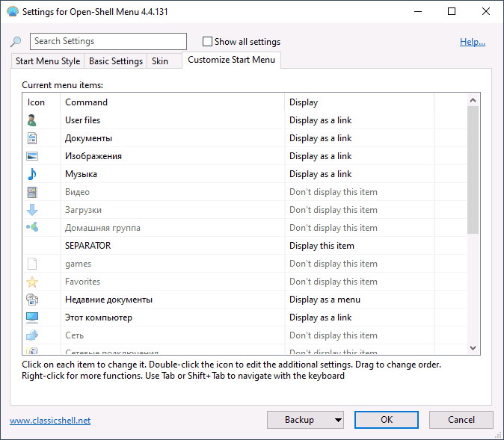Confirm with the OK button
504x440 pixels.
pos(387,420)
